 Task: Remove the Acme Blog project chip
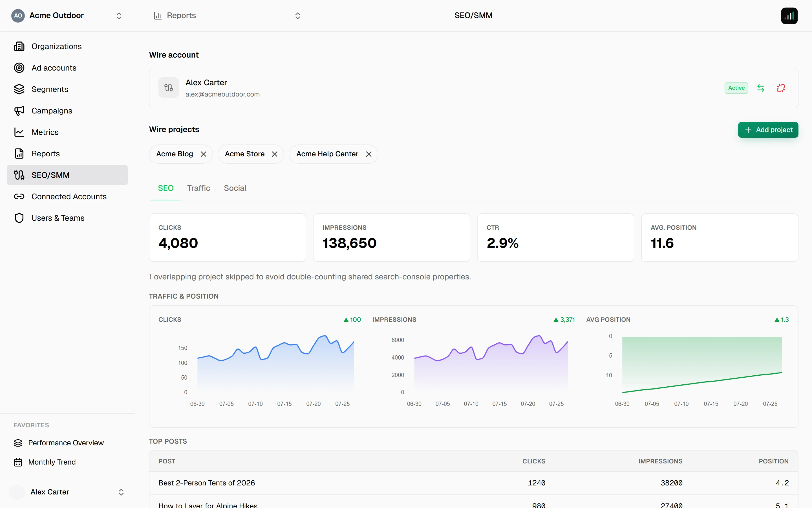204,154
